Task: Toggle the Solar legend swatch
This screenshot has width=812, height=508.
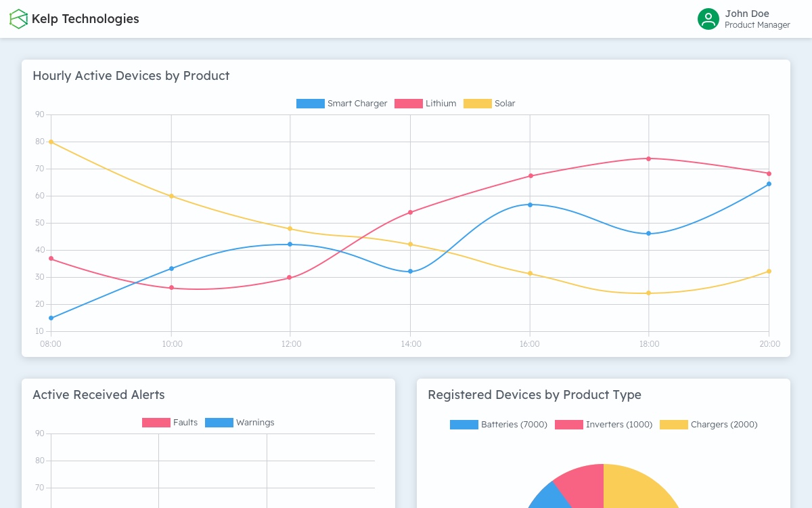Action: click(478, 104)
